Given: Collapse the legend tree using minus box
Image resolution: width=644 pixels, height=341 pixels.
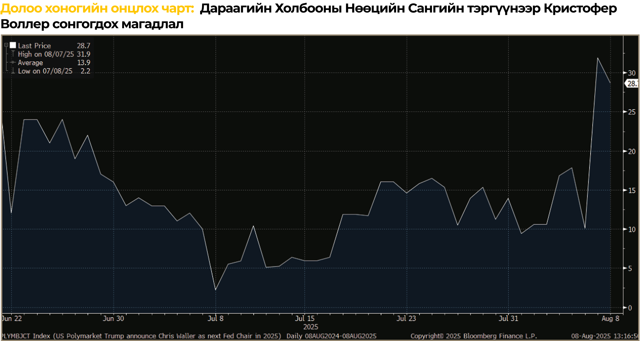Looking at the screenshot, I should (x=6, y=45).
